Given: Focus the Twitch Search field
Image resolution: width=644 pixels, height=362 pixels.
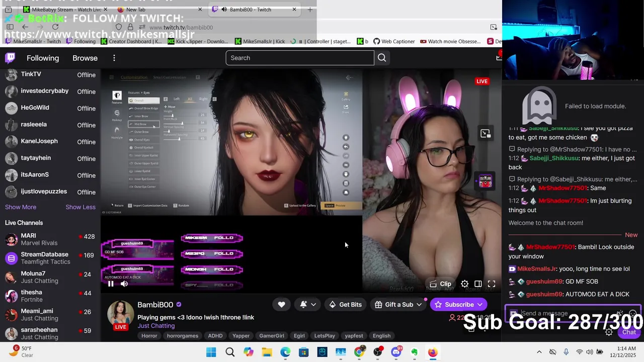Looking at the screenshot, I should click(300, 58).
